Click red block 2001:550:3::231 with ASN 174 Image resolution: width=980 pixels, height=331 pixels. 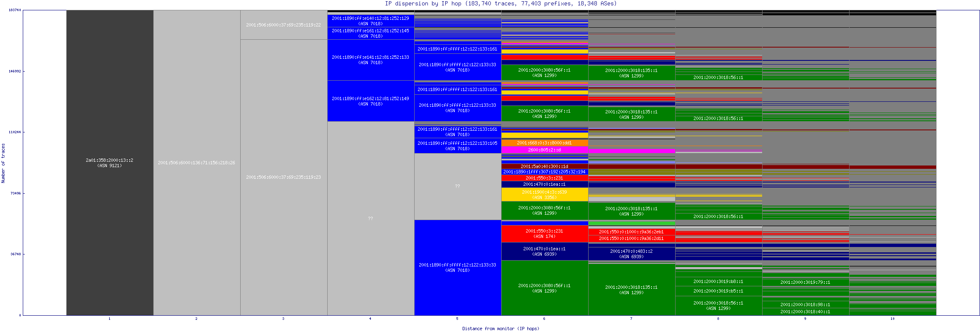(545, 234)
